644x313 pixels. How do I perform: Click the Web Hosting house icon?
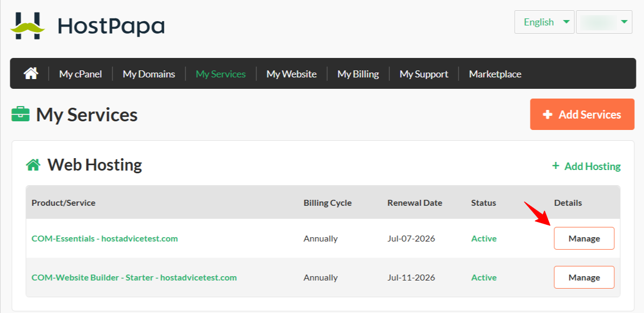coord(34,165)
